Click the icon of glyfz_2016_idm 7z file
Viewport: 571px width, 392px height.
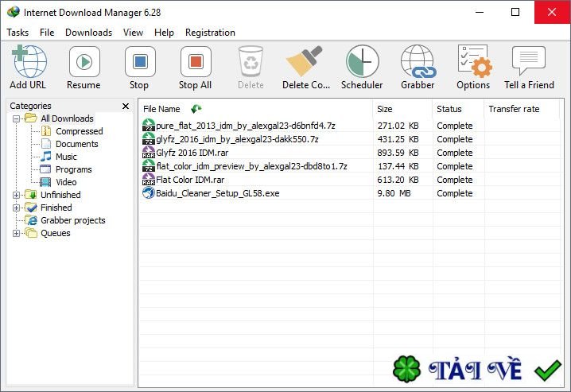148,138
